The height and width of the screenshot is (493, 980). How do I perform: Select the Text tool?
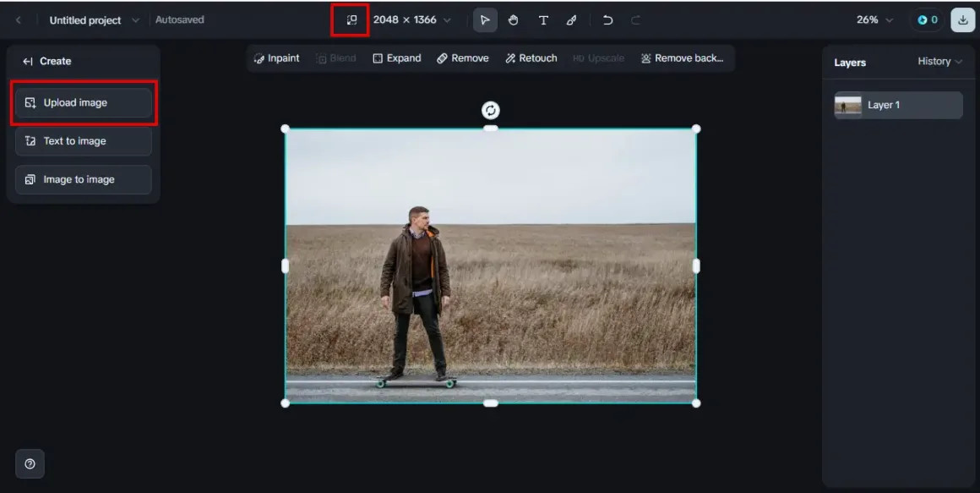(543, 20)
